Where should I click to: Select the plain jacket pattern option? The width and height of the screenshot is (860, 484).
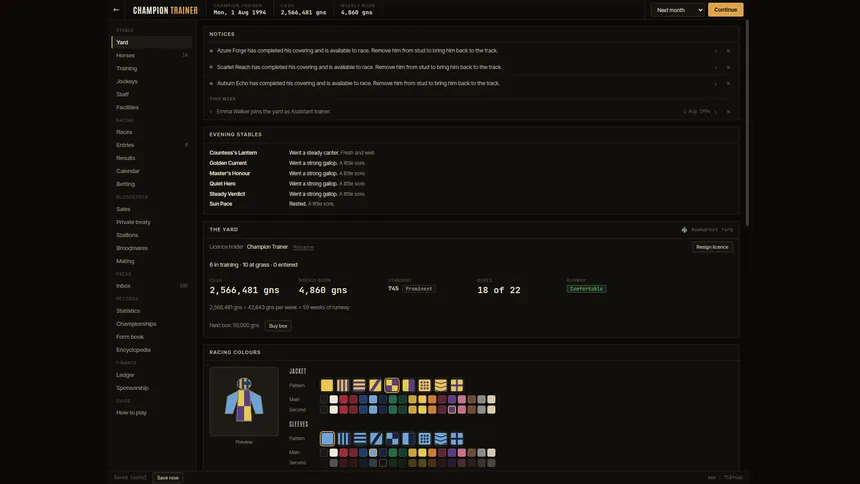coord(327,385)
